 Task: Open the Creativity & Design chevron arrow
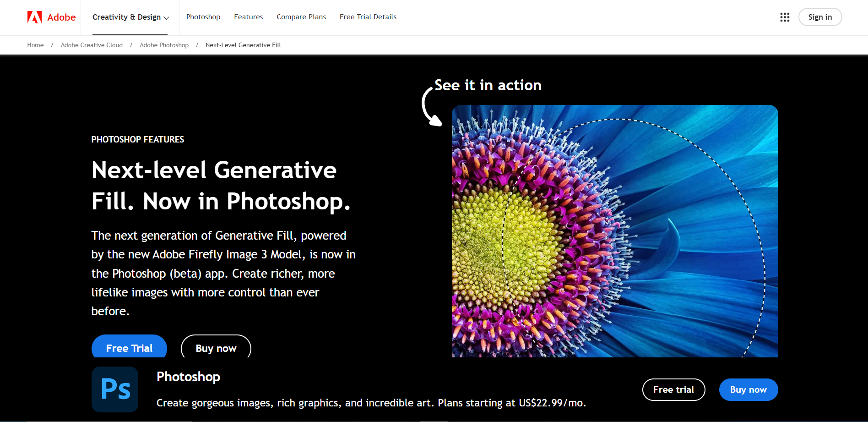coord(166,18)
